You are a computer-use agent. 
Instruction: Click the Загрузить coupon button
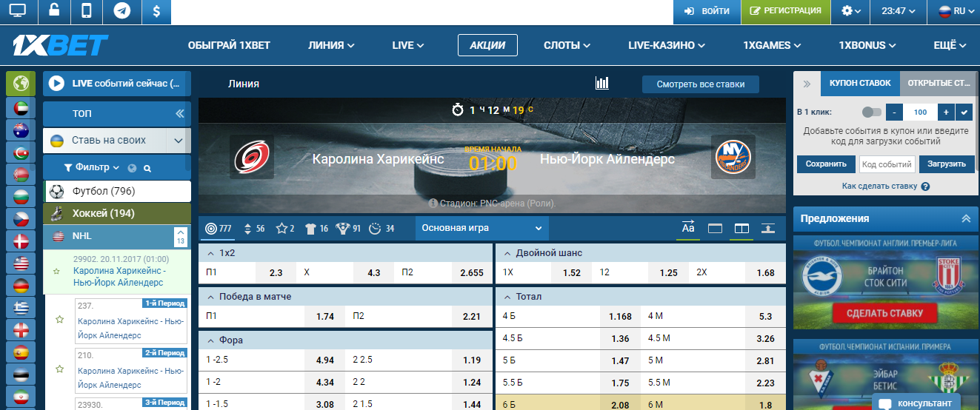[947, 164]
